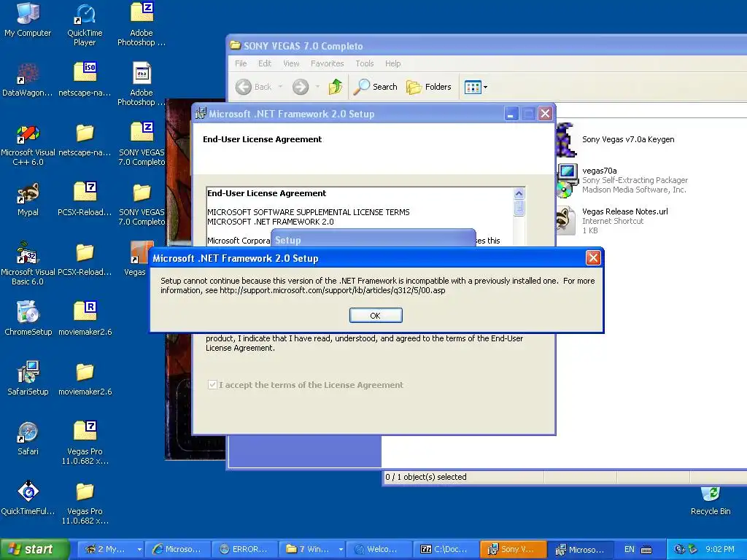747x560 pixels.
Task: Toggle the Folders pane in Explorer
Action: [429, 87]
